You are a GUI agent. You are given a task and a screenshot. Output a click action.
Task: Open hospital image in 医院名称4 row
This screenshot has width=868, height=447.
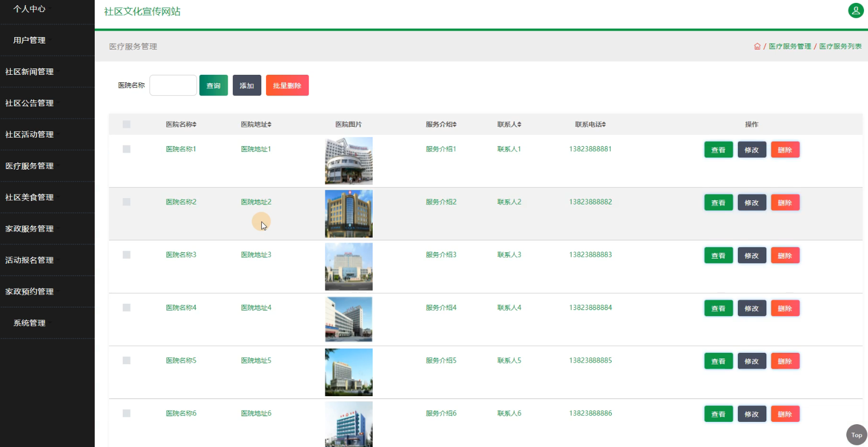[x=349, y=319]
